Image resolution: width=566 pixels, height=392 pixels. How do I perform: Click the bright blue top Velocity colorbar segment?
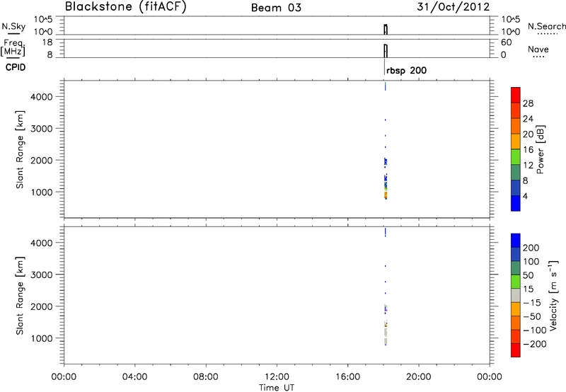click(x=516, y=241)
